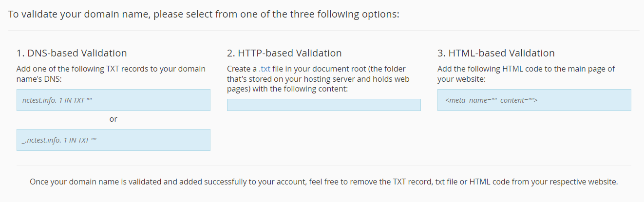Screen dimensions: 644x202
Task: Click the "Once your domain name is validated" note
Action: [x=324, y=182]
